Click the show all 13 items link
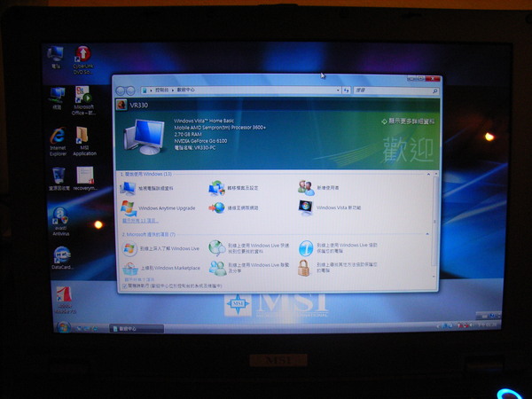 pos(140,221)
